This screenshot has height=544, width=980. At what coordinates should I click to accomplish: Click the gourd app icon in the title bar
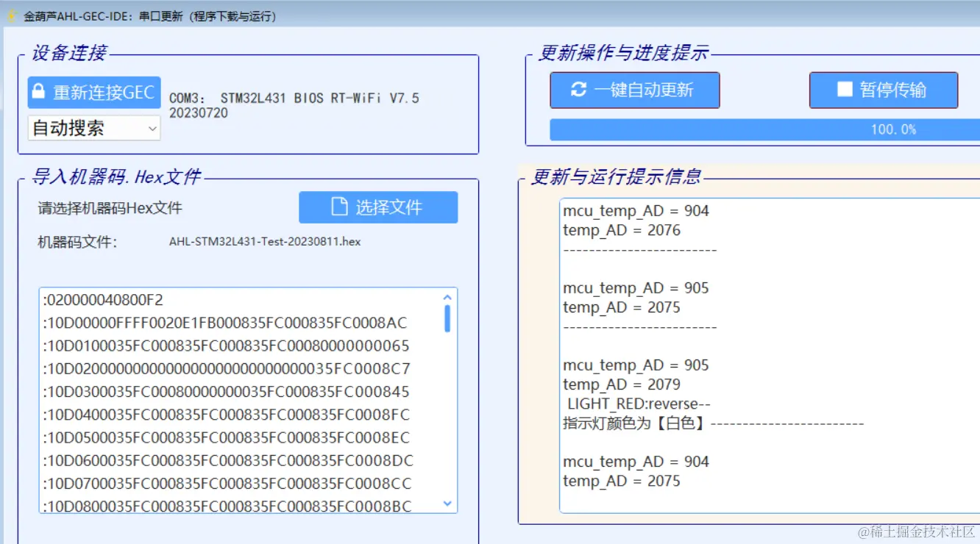click(x=10, y=15)
